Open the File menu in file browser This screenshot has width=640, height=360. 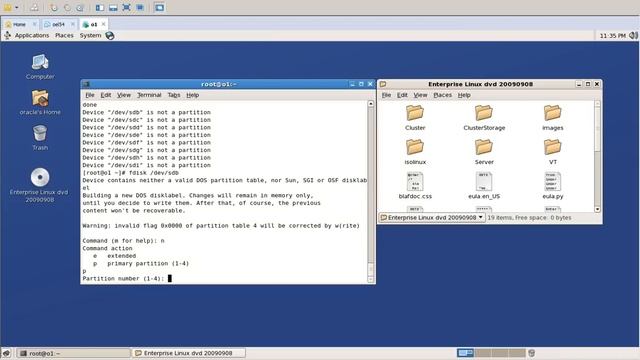point(386,95)
